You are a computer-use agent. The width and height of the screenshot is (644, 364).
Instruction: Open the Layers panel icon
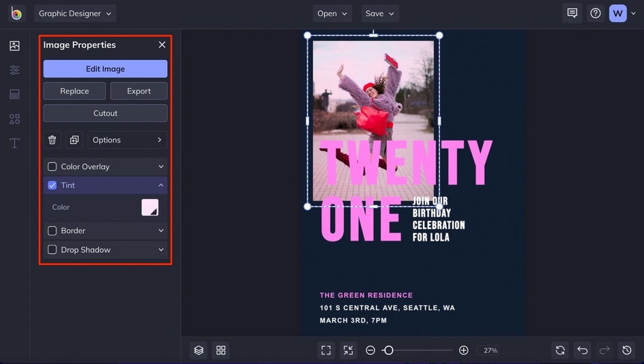pyautogui.click(x=199, y=350)
